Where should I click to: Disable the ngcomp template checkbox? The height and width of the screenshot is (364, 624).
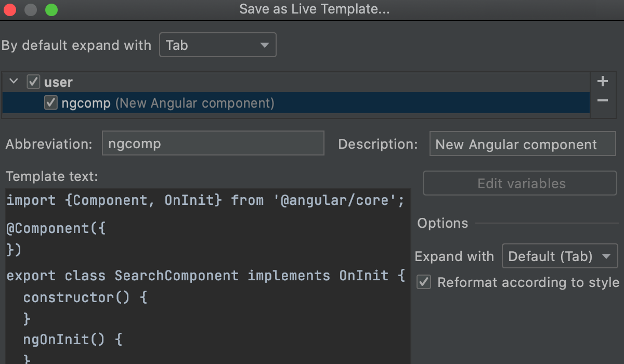click(50, 103)
